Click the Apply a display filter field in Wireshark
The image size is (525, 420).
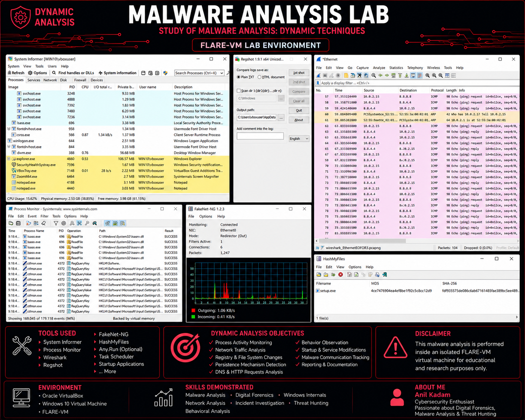click(420, 83)
